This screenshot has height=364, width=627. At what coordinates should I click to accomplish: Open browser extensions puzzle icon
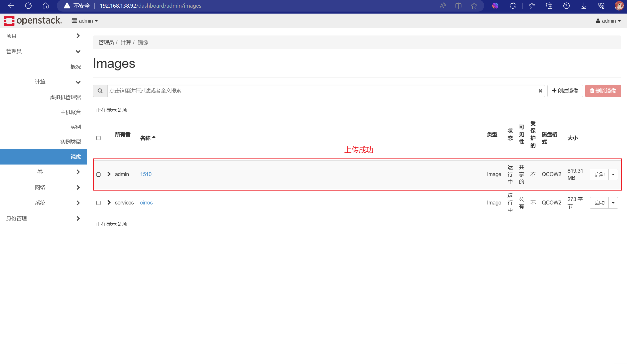pos(513,6)
